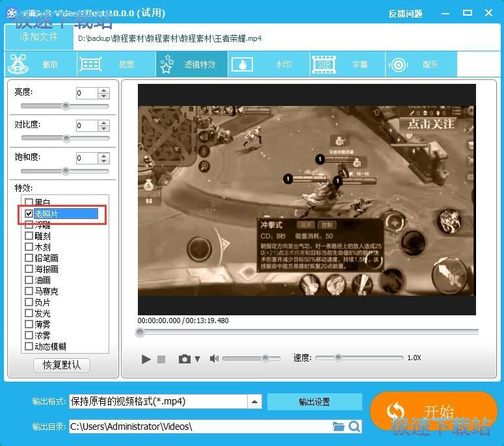Adjust the 饱和度 saturation slider
Viewport: 504px width, 446px height.
tap(65, 171)
